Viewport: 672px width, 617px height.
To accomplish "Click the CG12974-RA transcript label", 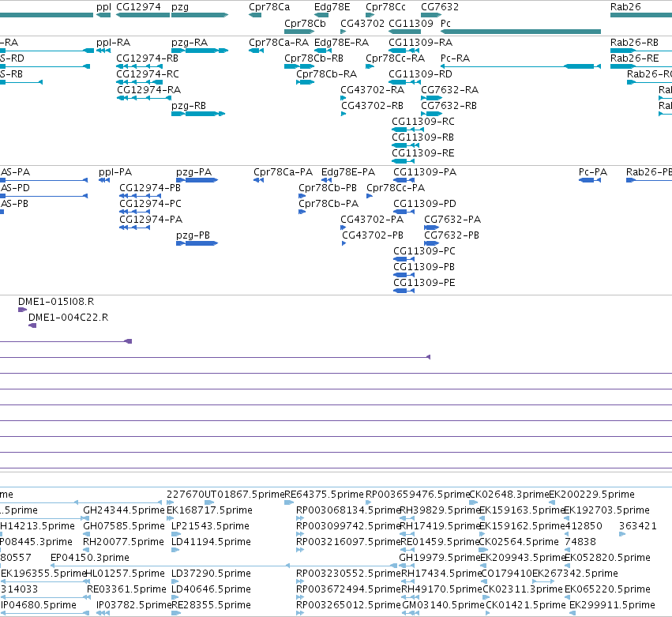I will point(148,90).
